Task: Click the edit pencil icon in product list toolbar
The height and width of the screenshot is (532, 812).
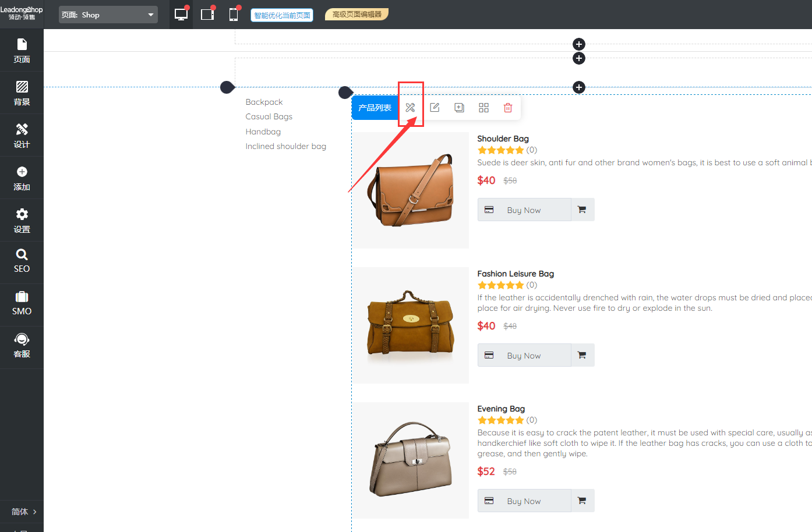Action: click(435, 108)
